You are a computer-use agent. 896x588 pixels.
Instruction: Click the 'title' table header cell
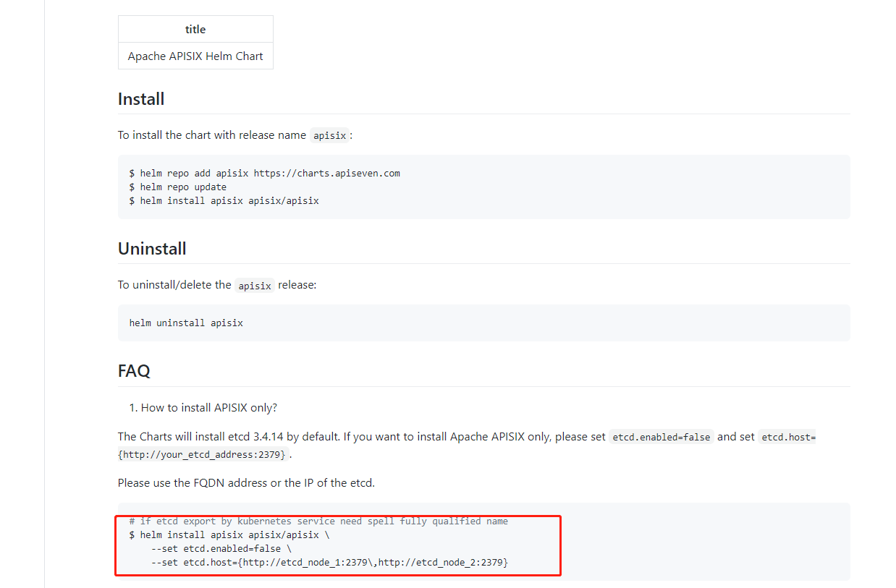[x=195, y=29]
